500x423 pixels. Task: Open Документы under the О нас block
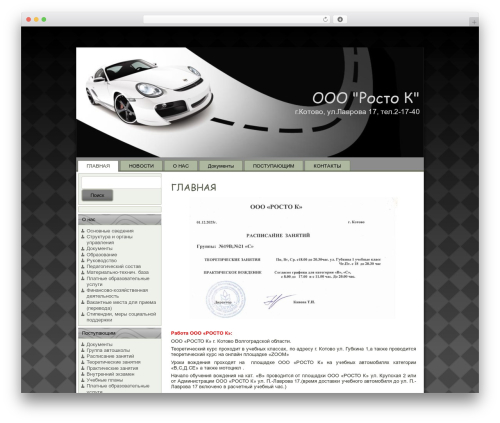pos(99,249)
